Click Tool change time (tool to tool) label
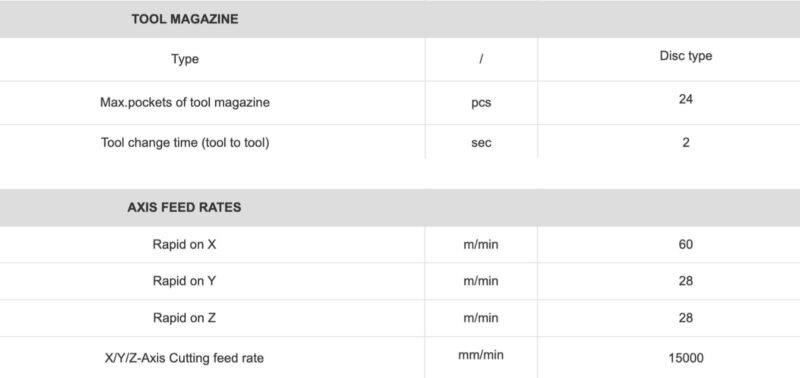Screen dimensions: 800x378 [x=185, y=142]
